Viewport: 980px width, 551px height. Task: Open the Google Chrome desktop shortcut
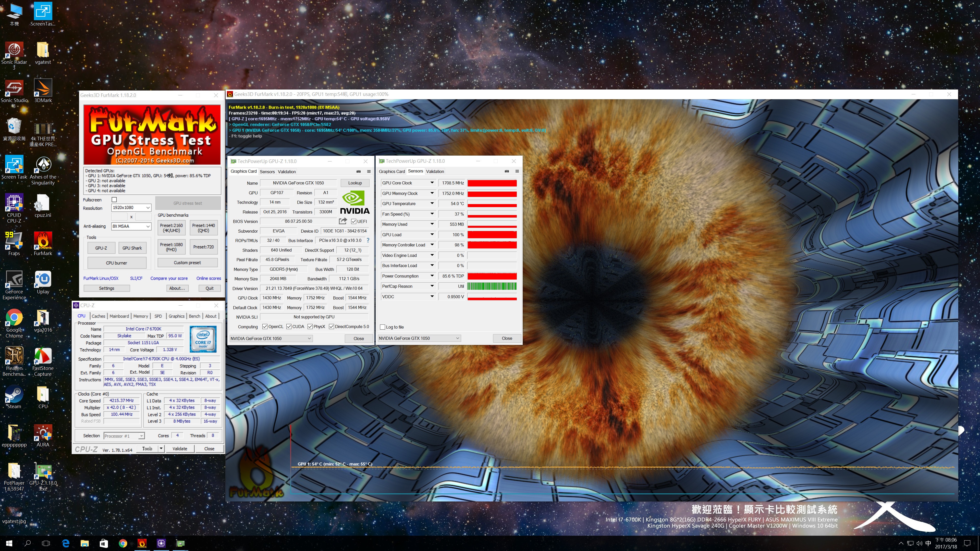pyautogui.click(x=14, y=323)
